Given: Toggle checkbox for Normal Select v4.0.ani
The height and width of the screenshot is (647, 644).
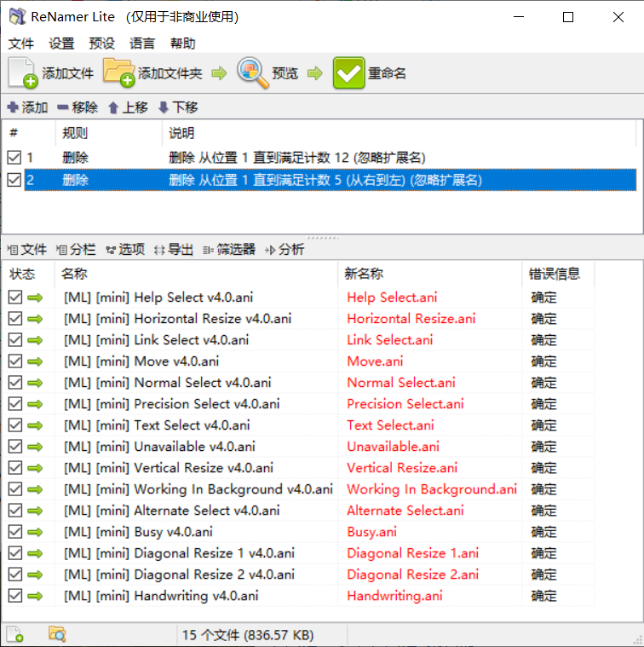Looking at the screenshot, I should [15, 383].
